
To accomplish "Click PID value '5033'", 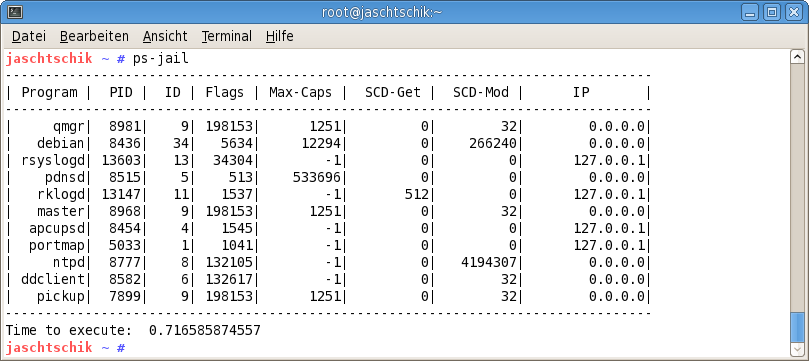I will (125, 246).
